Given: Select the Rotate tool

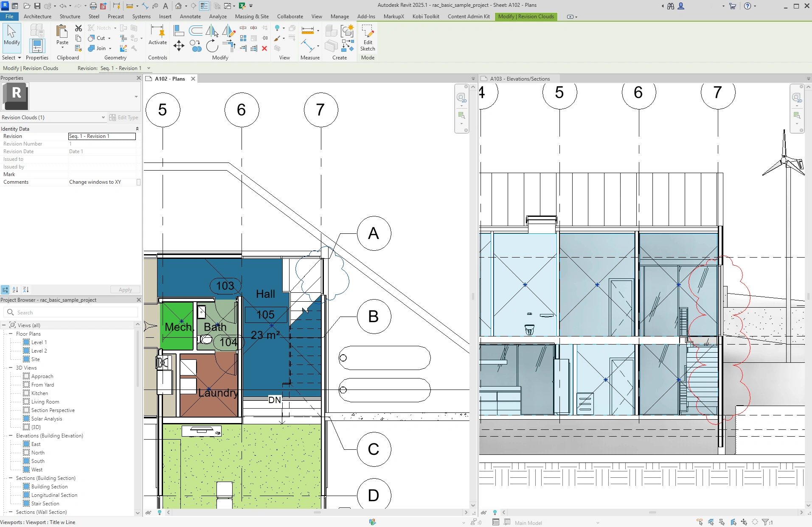Looking at the screenshot, I should coord(212,46).
